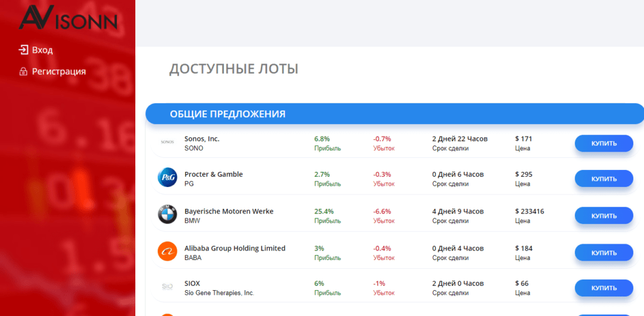Screen dimensions: 644x316
Task: Click the orange Alibaba logo
Action: 167,251
